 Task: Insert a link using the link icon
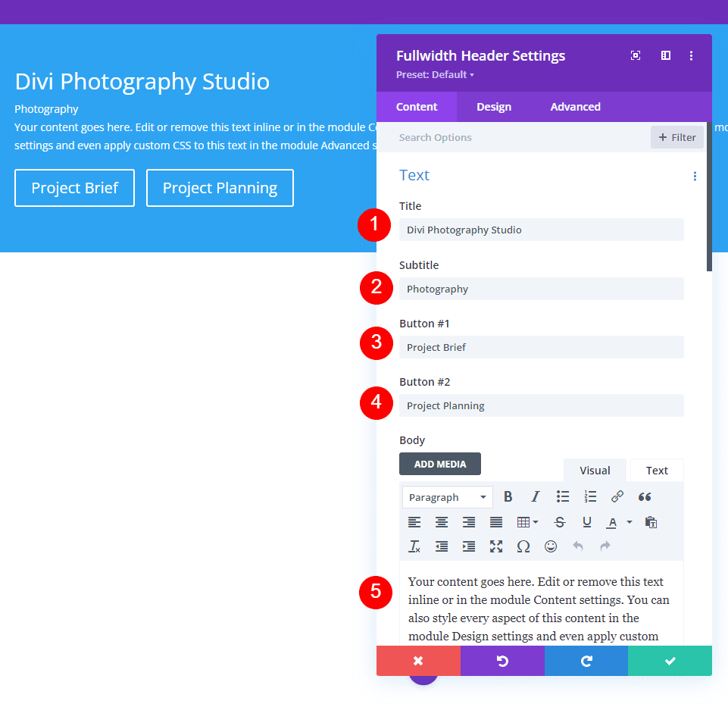coord(617,496)
